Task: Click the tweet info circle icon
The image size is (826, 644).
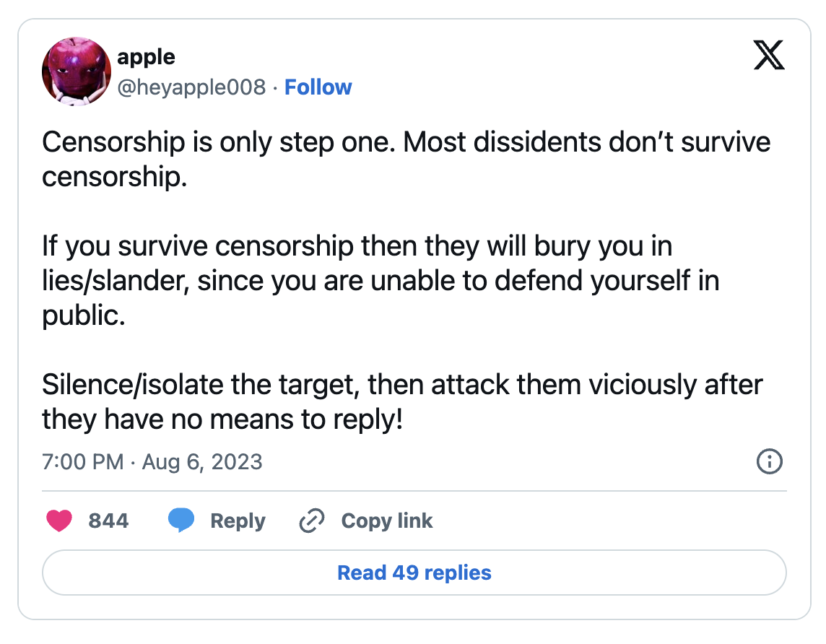Action: 769,461
